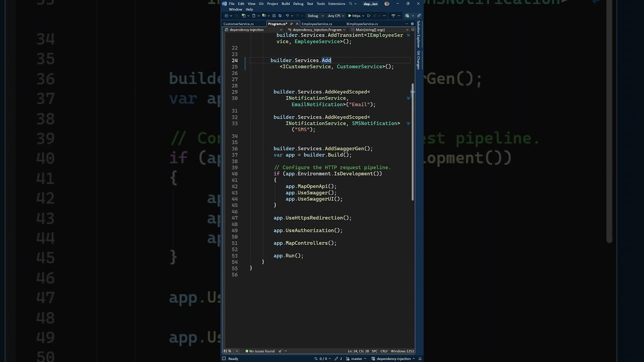Click the GitHub Copilot toolbar icon
This screenshot has width=644, height=362.
(408, 16)
